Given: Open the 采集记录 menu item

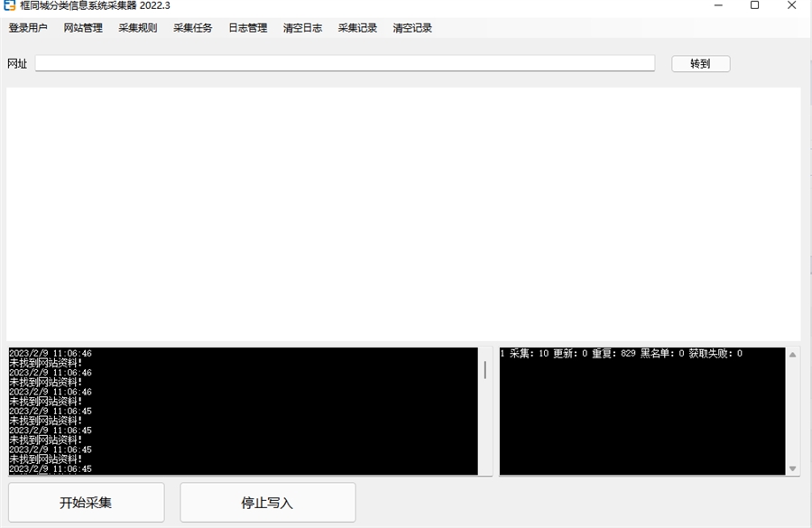Looking at the screenshot, I should coord(357,28).
